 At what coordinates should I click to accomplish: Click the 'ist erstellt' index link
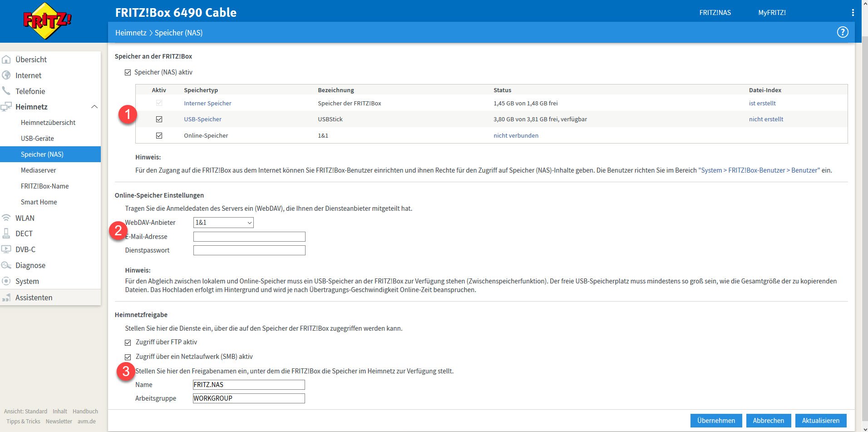pos(762,103)
